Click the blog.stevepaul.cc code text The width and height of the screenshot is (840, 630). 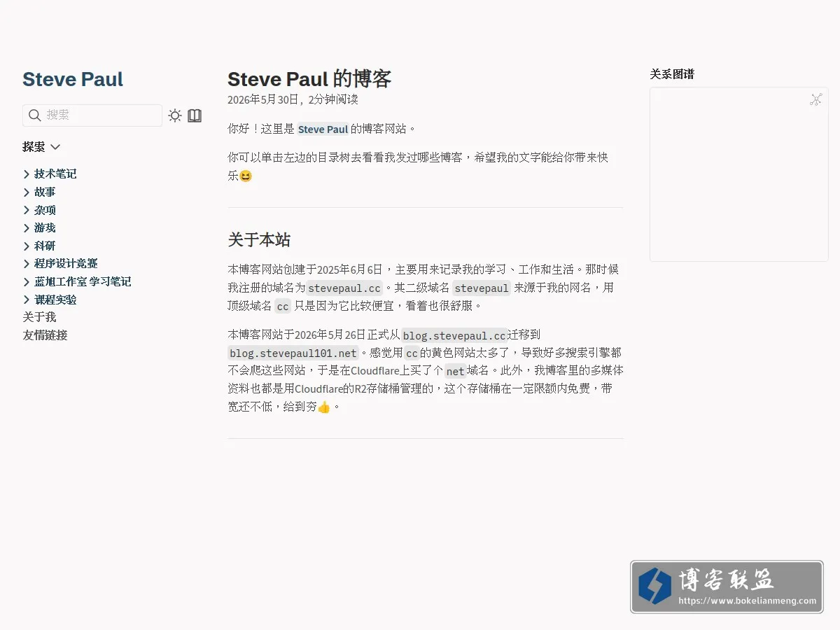click(x=454, y=335)
